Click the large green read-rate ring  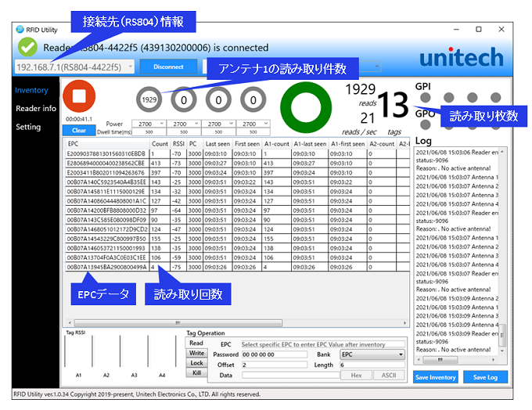coord(306,107)
